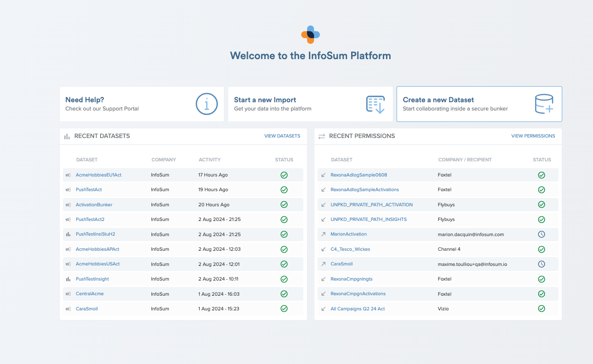
Task: Click the database plus icon in Create a new Dataset
Action: pyautogui.click(x=544, y=104)
